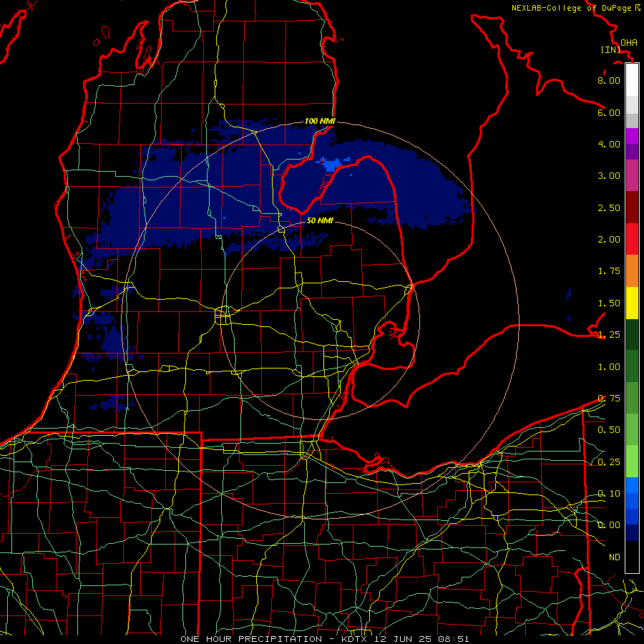
Task: Select the 1.00 legend value
Action: 609,367
